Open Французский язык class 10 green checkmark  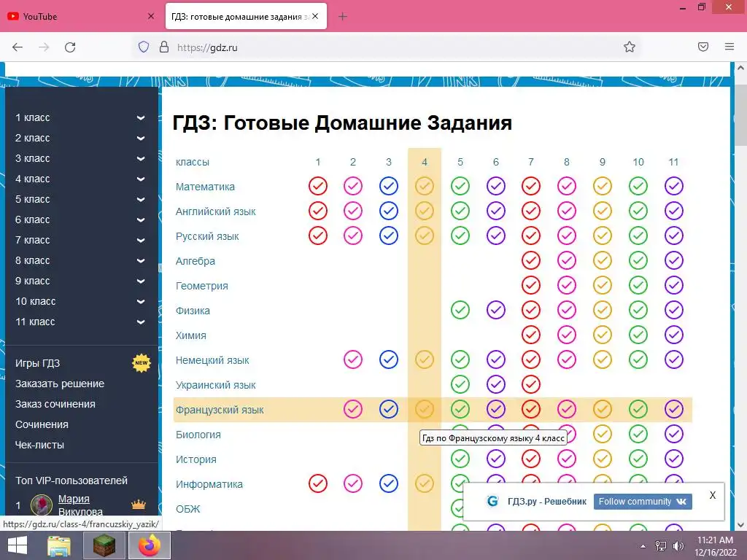tap(638, 409)
